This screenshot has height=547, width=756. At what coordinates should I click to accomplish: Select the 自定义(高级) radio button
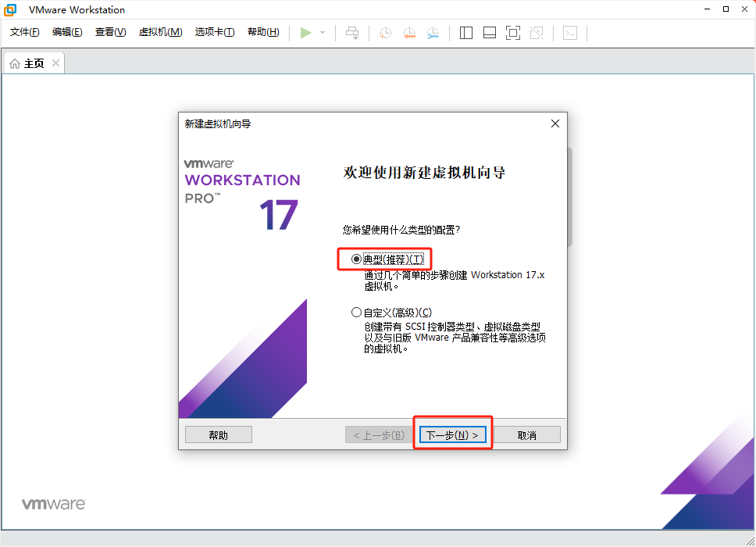[357, 313]
